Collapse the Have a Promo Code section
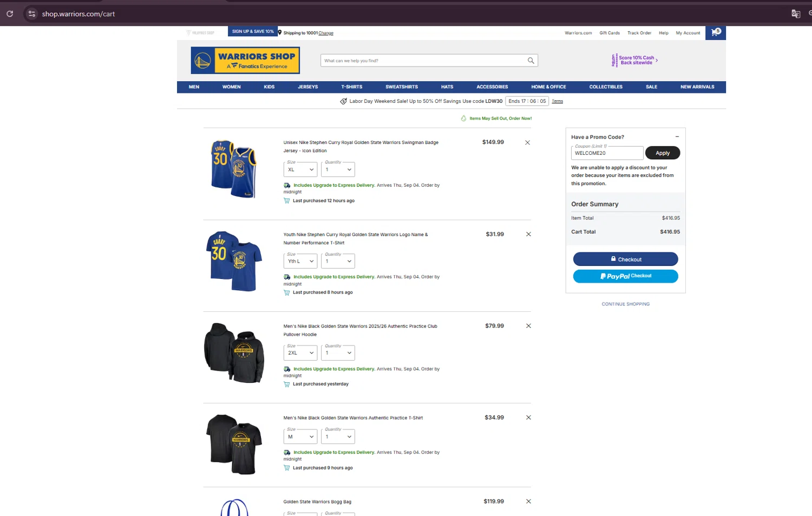Image resolution: width=812 pixels, height=516 pixels. [677, 136]
